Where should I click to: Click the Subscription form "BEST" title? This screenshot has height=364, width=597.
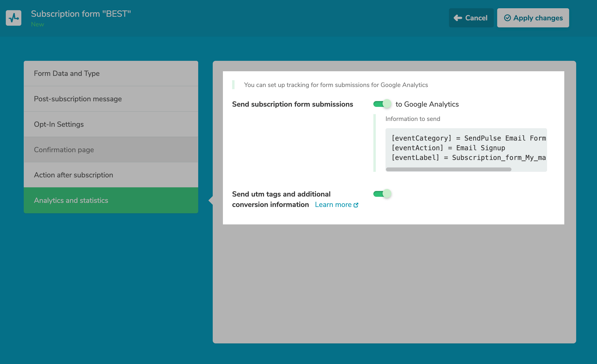coord(81,14)
